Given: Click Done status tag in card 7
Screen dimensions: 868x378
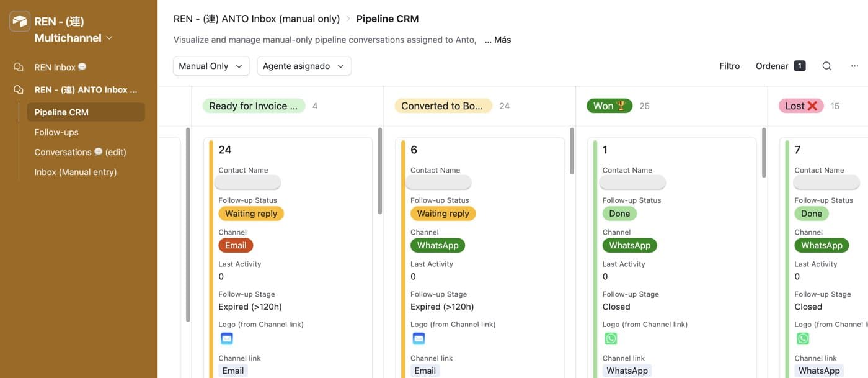Looking at the screenshot, I should 812,214.
